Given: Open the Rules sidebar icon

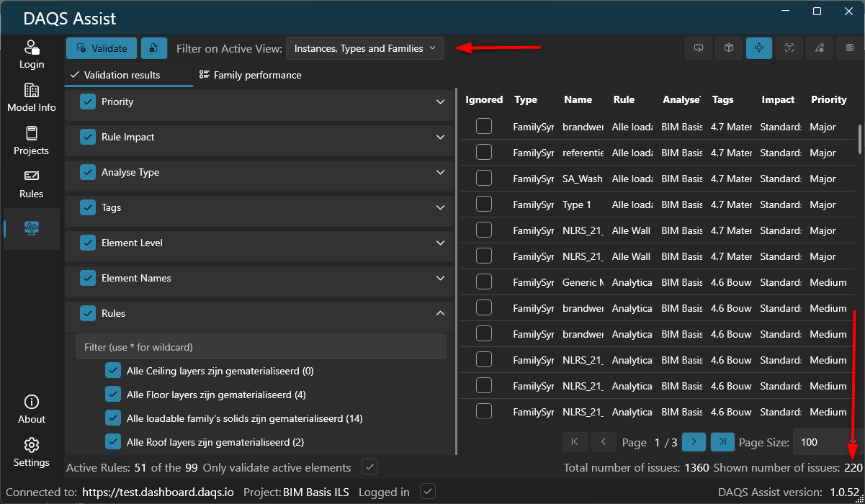Looking at the screenshot, I should click(x=32, y=184).
